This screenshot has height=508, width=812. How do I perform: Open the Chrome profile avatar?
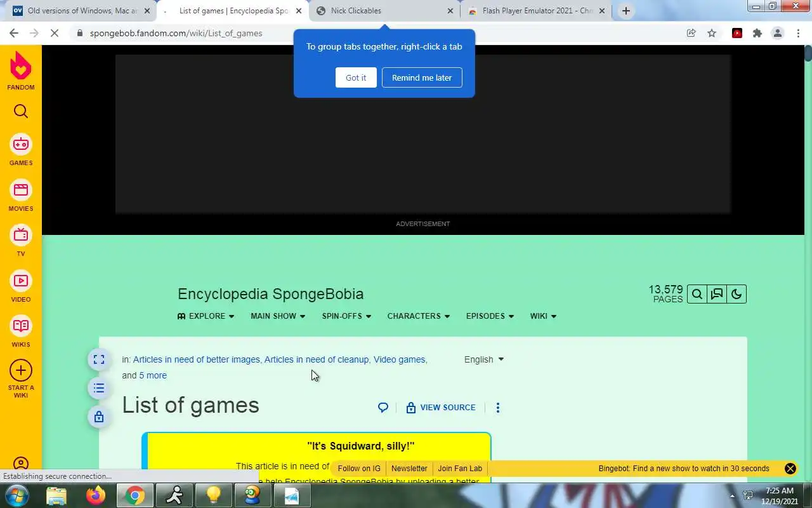[778, 33]
